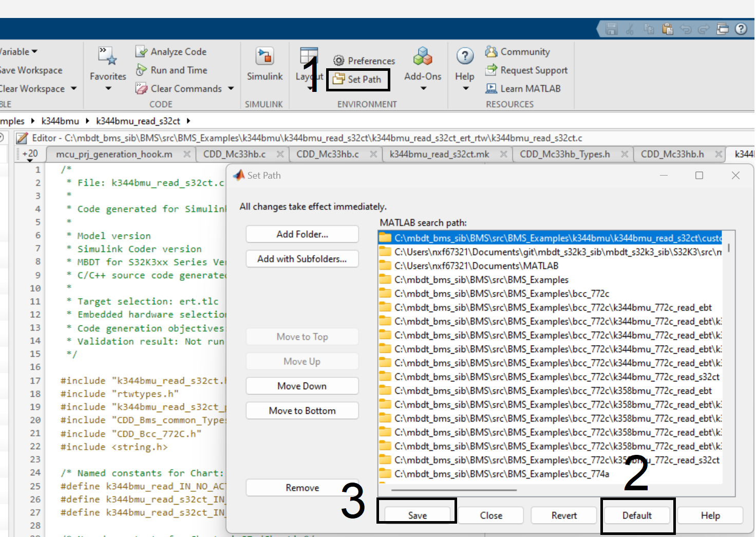756x537 pixels.
Task: Click the Request Support icon
Action: point(492,70)
